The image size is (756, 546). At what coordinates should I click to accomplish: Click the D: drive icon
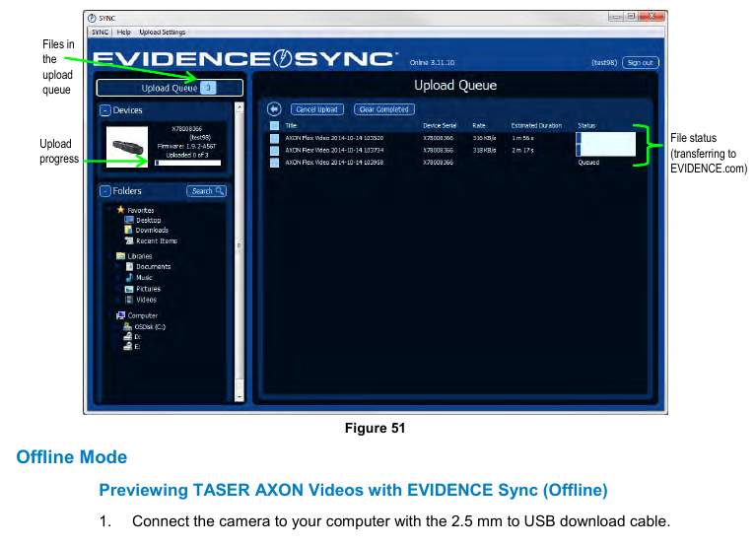coord(128,336)
